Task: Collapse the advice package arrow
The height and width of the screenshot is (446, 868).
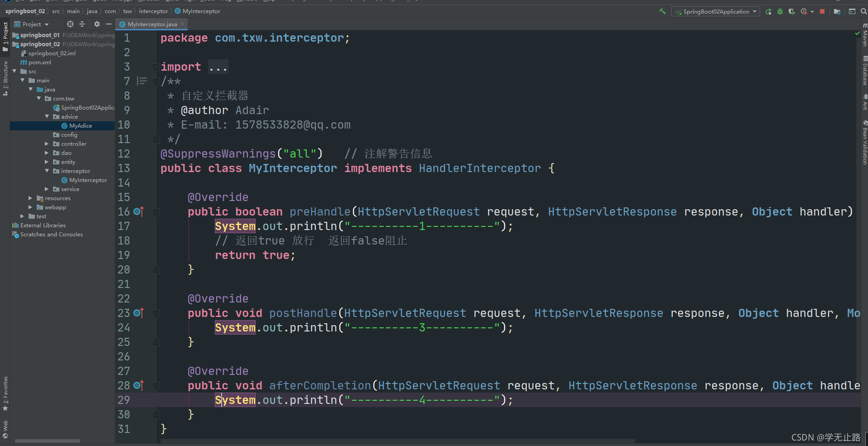Action: tap(47, 117)
